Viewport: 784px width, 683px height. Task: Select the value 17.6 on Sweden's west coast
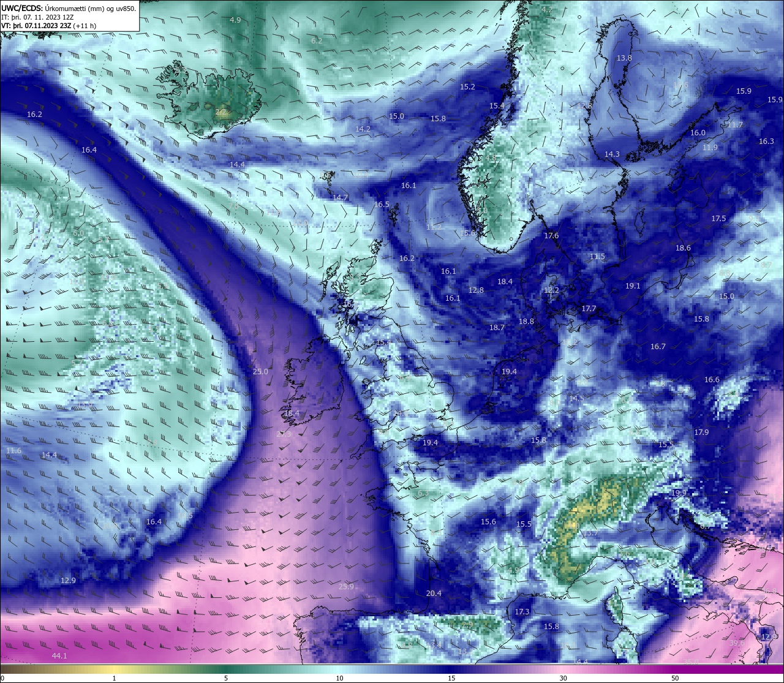(551, 235)
